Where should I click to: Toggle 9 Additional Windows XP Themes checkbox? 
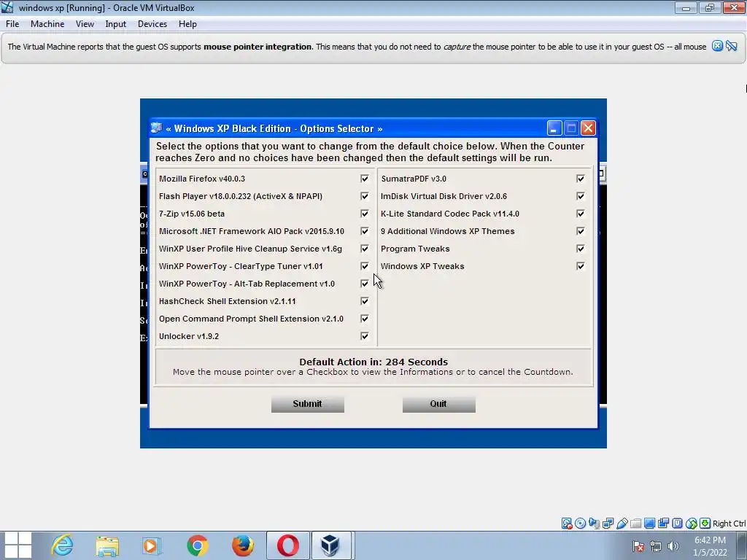coord(580,231)
